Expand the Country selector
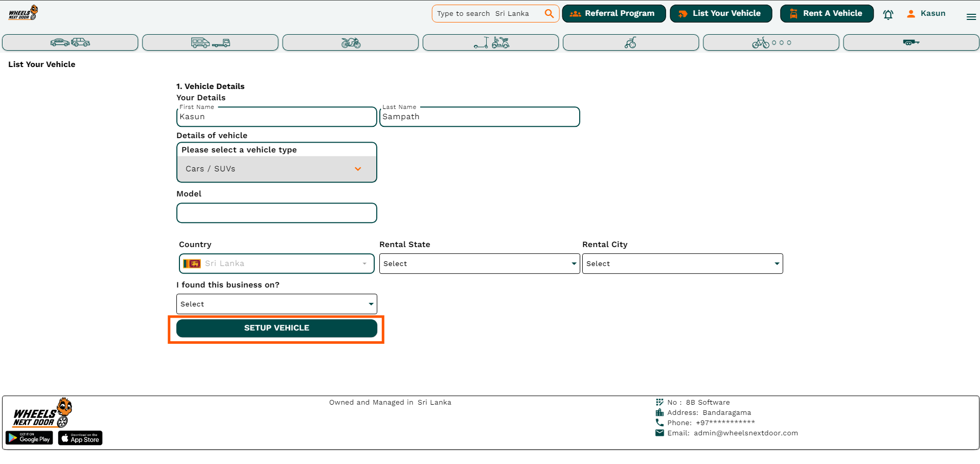Screen dimensions: 980x464 tap(277, 263)
